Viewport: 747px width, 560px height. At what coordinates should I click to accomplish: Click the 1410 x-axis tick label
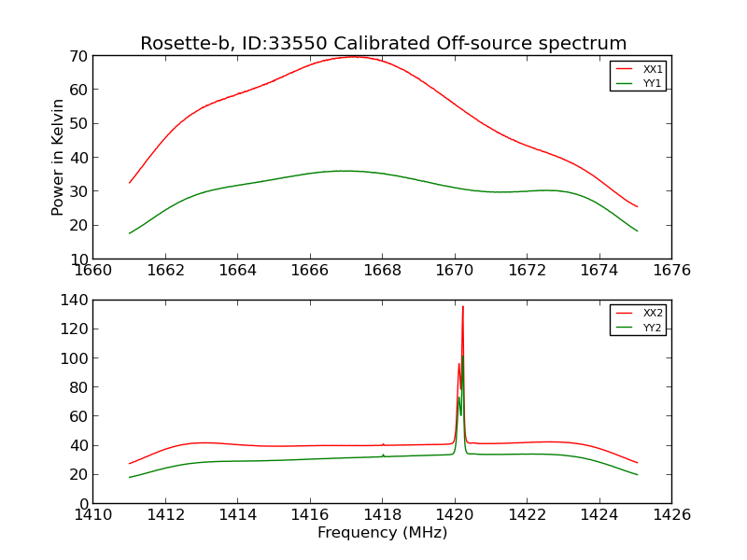tap(93, 515)
